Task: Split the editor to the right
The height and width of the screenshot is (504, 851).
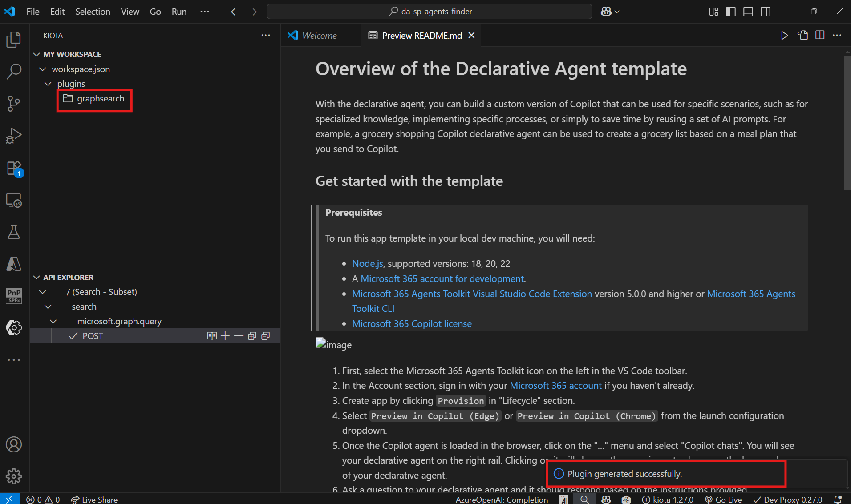Action: 820,36
